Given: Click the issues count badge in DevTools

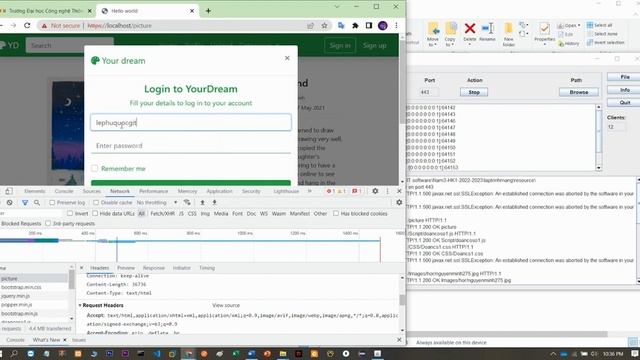Looking at the screenshot, I should pyautogui.click(x=356, y=191).
